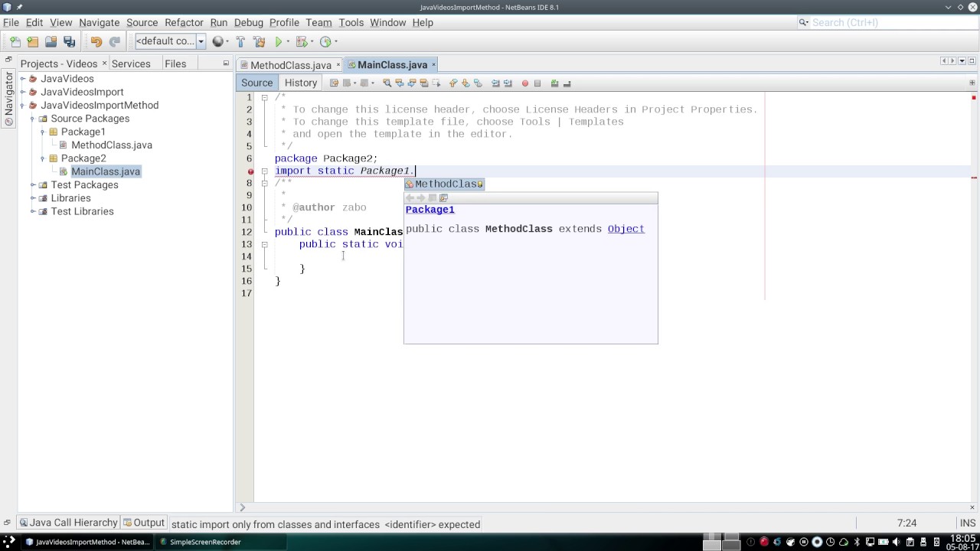Screen dimensions: 980x551
Task: Click the Uncomment editor toolbar icon
Action: [x=567, y=83]
